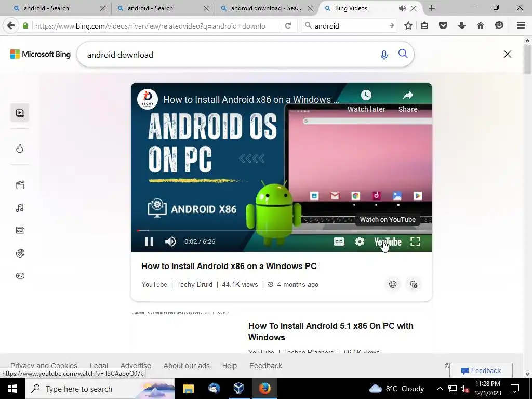The image size is (532, 399).
Task: Pause the playing YouTube video
Action: [149, 242]
